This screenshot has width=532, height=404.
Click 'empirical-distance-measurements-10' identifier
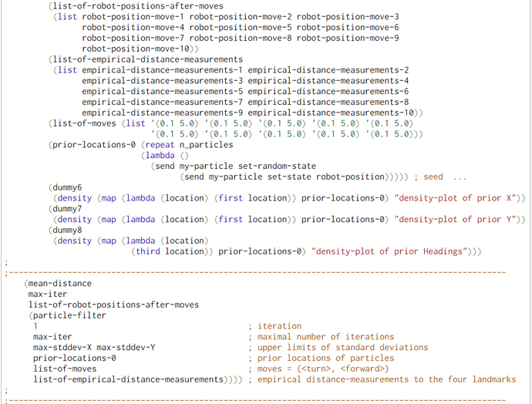coord(331,113)
